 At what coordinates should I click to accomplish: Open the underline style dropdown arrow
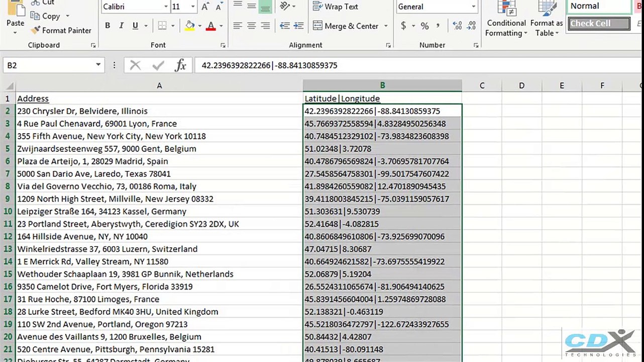point(146,26)
